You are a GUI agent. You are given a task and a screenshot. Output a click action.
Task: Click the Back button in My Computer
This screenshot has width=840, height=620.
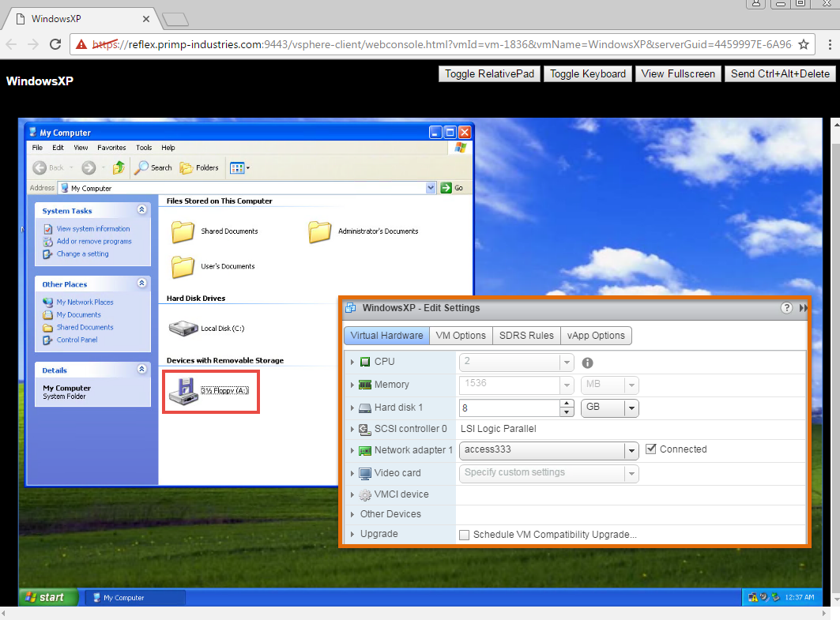(52, 167)
